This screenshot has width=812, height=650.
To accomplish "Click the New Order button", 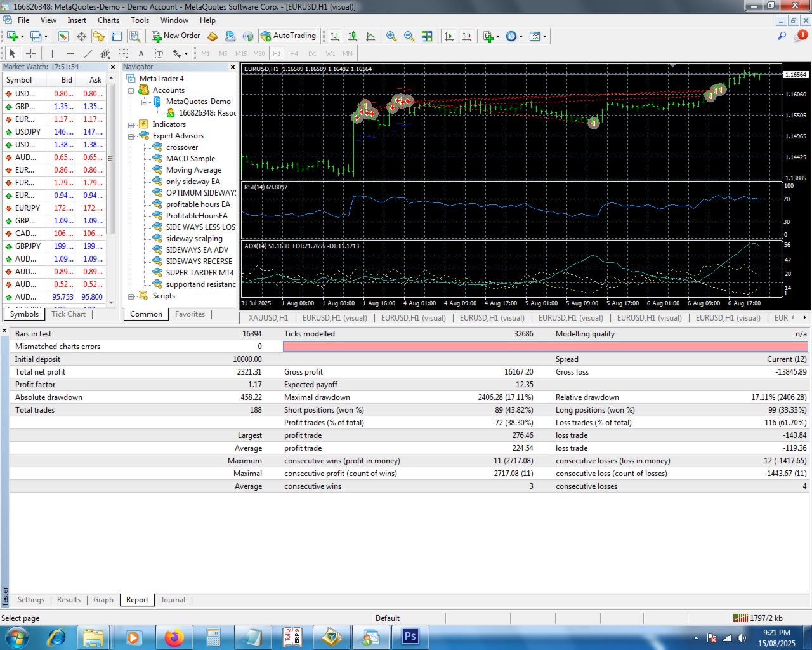I will (x=176, y=36).
